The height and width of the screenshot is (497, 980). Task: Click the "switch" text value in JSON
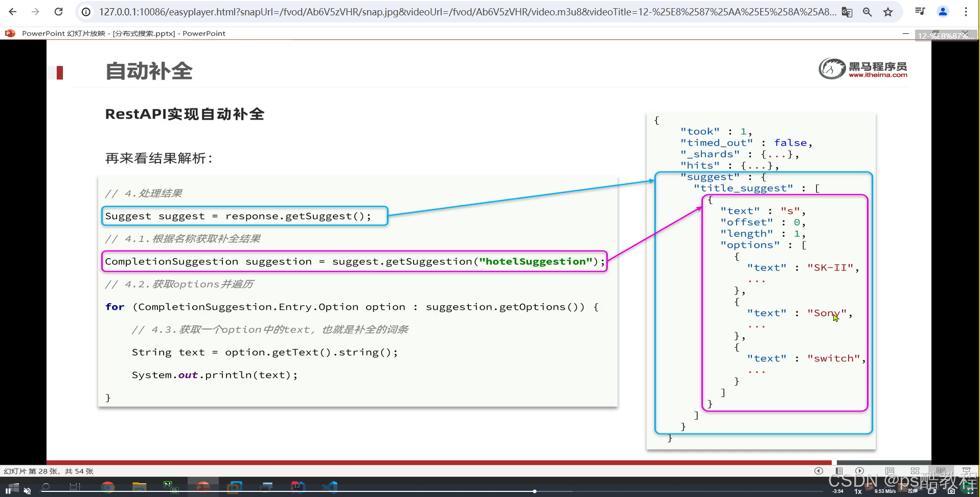pyautogui.click(x=834, y=358)
